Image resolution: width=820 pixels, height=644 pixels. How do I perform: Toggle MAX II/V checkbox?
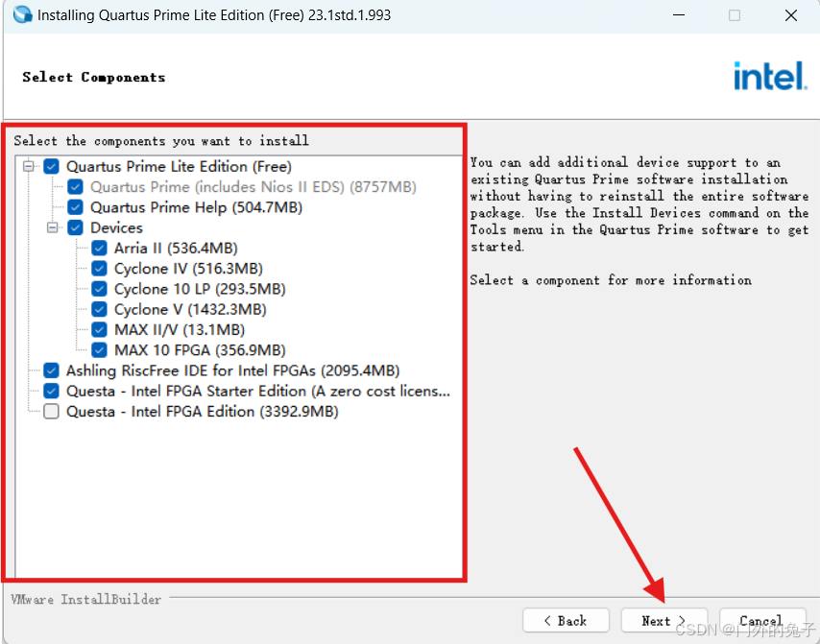99,329
